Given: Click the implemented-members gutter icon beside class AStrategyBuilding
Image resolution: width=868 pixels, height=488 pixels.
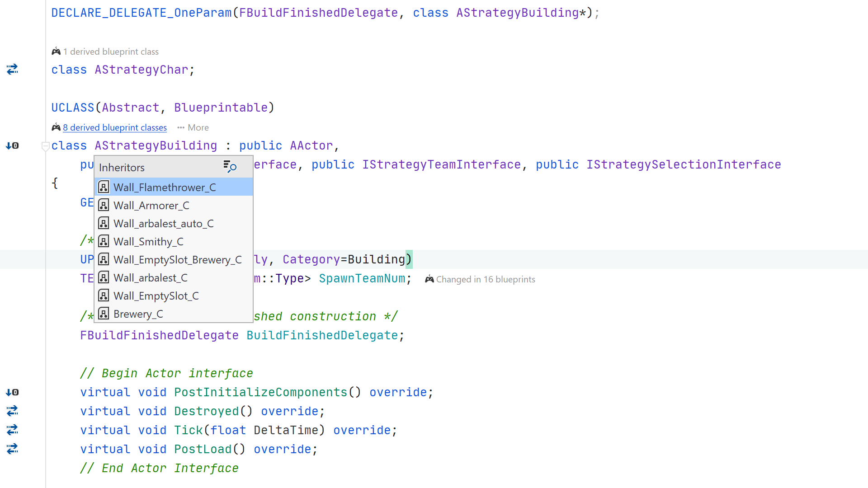Looking at the screenshot, I should tap(12, 145).
